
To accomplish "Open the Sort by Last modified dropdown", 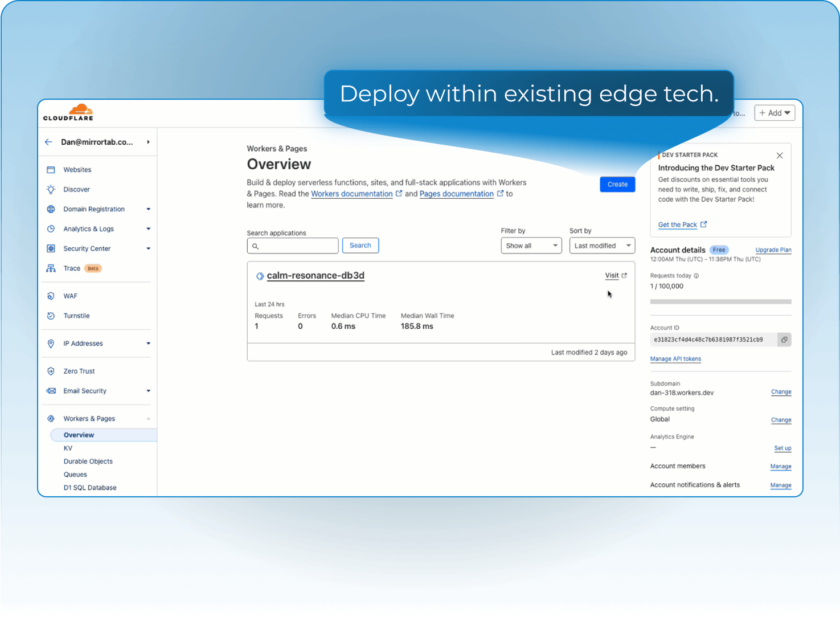I will [602, 246].
